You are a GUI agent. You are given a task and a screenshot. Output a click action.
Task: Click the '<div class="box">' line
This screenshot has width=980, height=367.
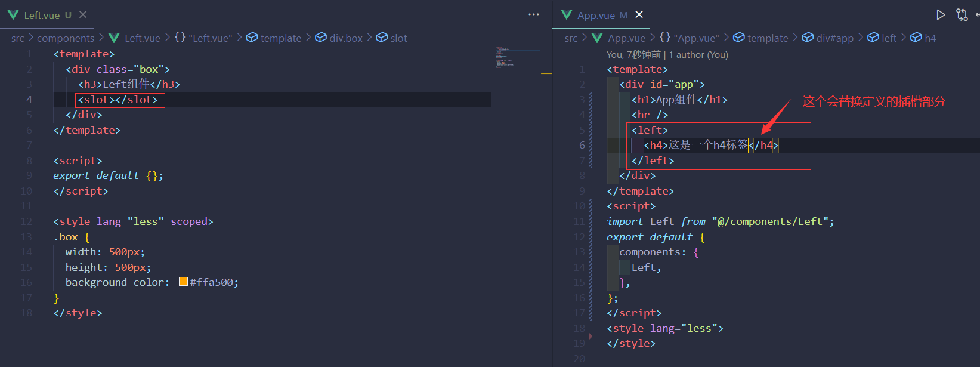[x=118, y=69]
